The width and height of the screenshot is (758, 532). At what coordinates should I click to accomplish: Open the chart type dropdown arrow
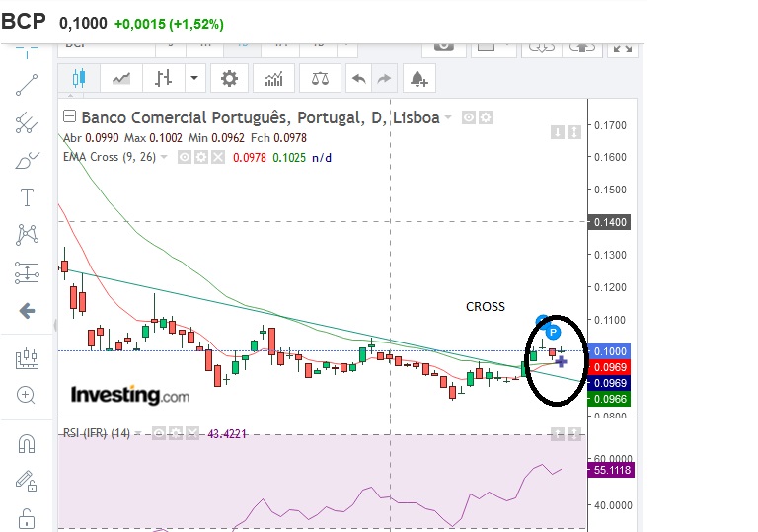(x=194, y=78)
